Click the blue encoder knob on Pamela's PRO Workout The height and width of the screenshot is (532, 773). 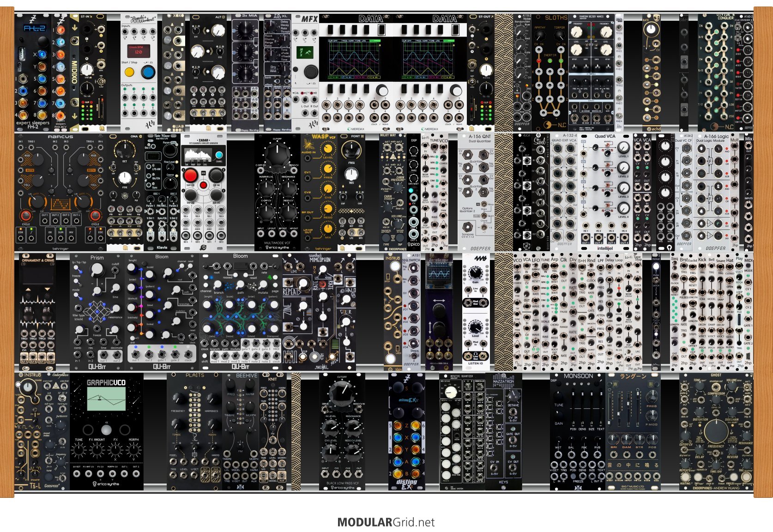[148, 72]
